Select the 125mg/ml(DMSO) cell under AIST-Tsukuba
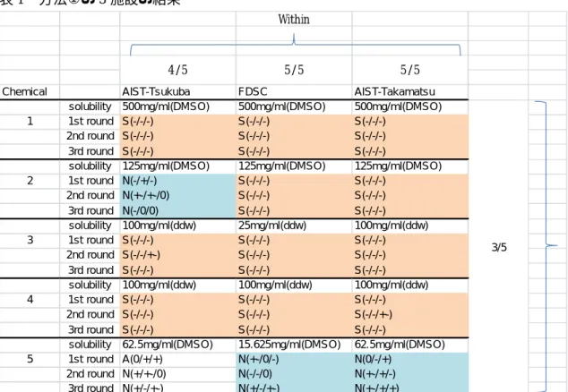This screenshot has width=568, height=392. tap(177, 166)
